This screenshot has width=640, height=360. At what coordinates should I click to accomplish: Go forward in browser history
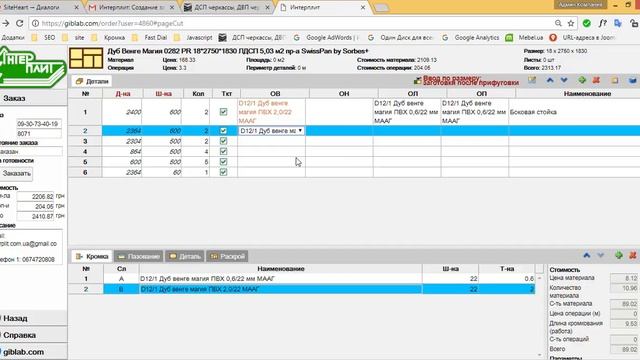coord(5,23)
